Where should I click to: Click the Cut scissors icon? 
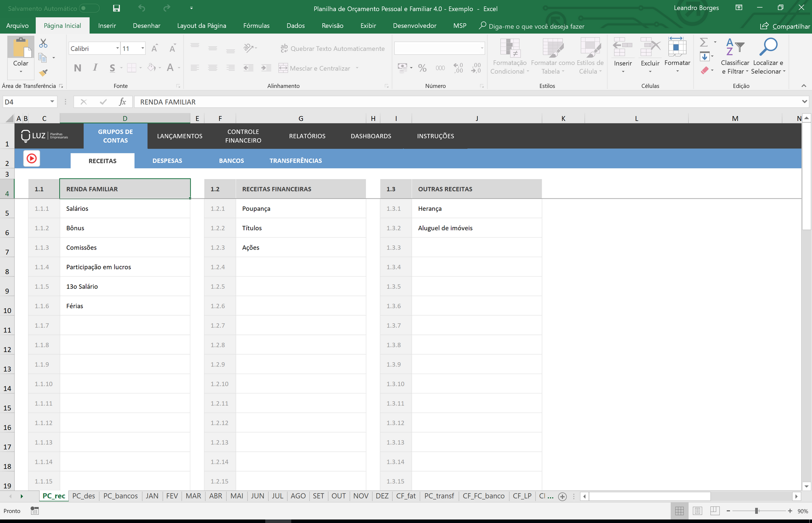(x=43, y=43)
